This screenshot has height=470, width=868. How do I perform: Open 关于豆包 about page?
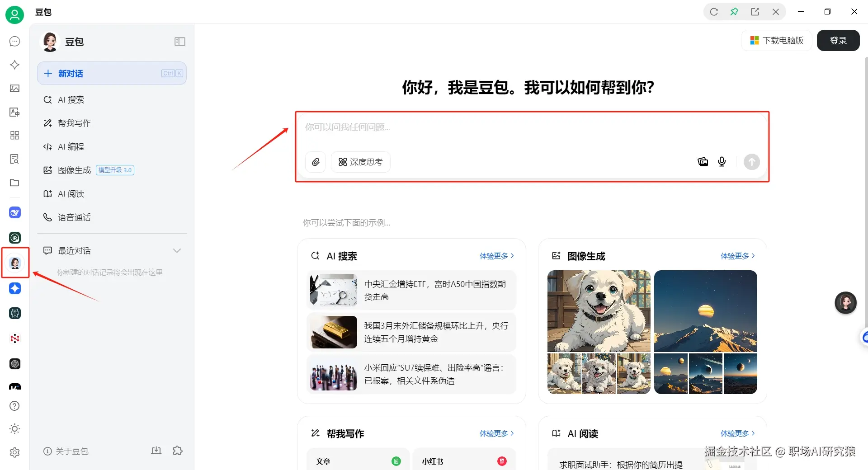click(66, 451)
